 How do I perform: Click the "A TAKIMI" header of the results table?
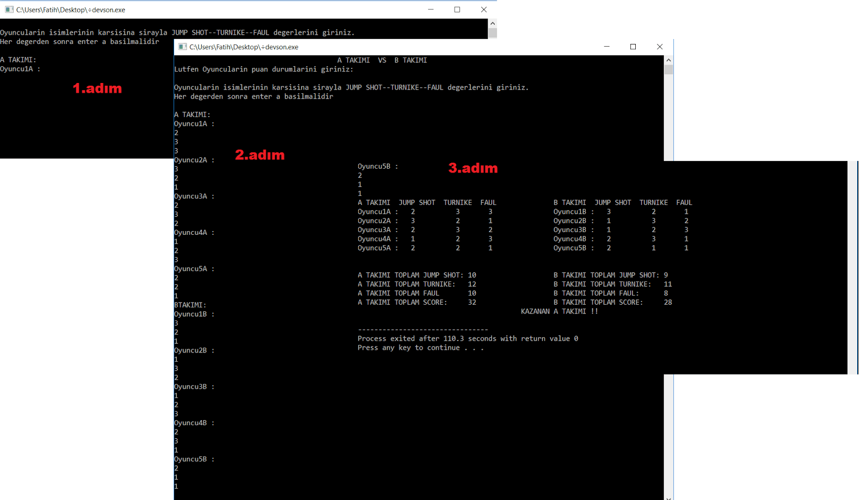pos(374,202)
